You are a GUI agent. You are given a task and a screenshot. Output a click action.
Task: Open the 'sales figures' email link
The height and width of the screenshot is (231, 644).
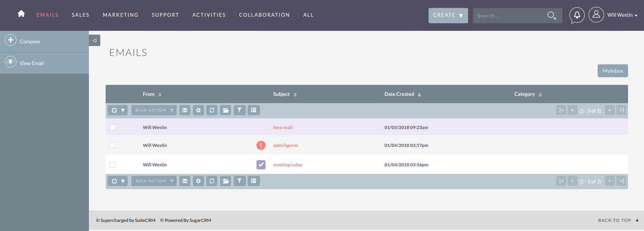285,145
